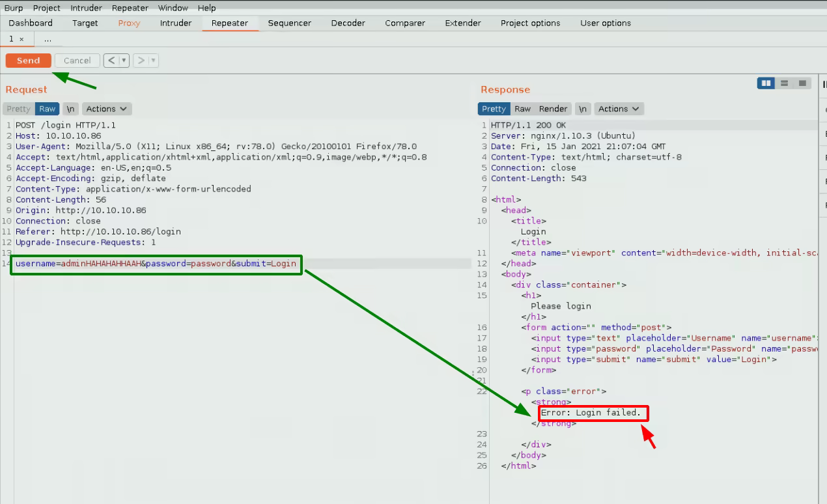Add a new Repeater tab via the ... tab
Viewport: 827px width, 504px height.
(x=48, y=39)
